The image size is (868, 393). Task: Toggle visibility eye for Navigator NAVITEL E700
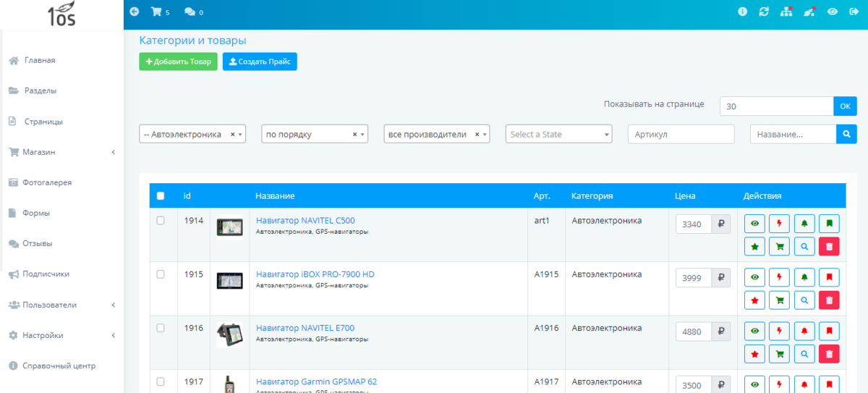coord(754,331)
